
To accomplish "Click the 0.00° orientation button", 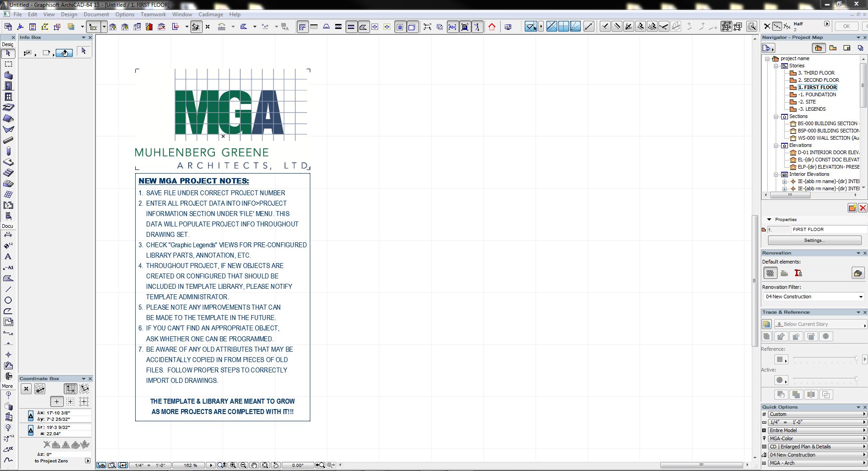I will (298, 465).
